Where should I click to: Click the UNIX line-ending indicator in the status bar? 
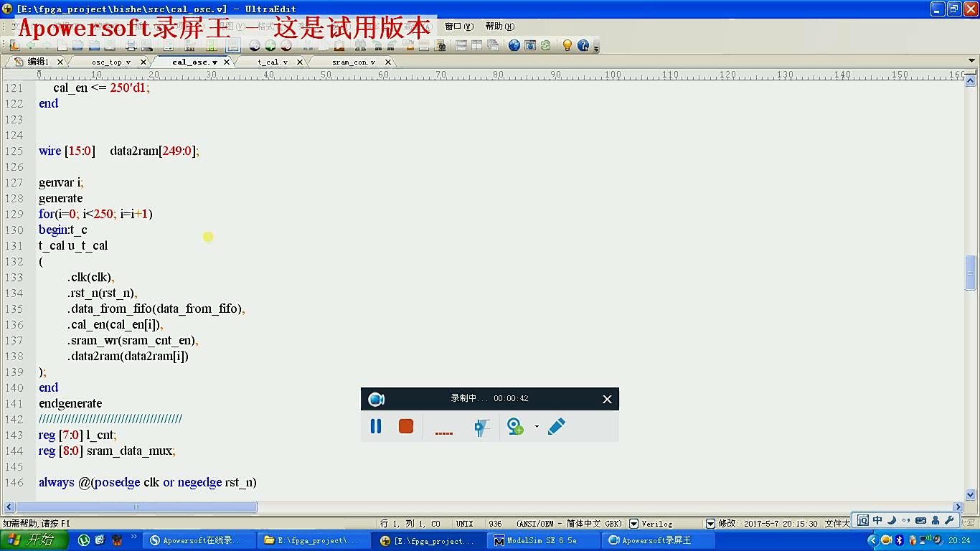click(x=464, y=524)
